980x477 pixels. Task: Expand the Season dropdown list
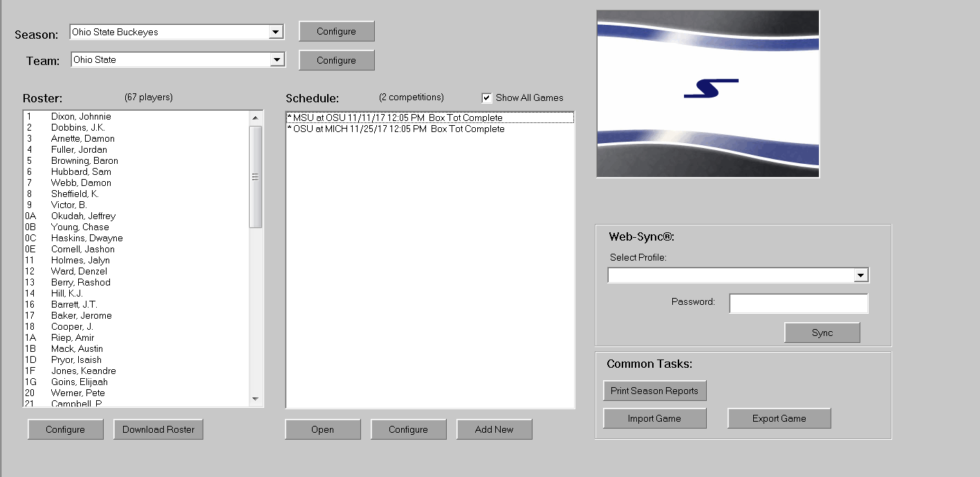coord(276,32)
